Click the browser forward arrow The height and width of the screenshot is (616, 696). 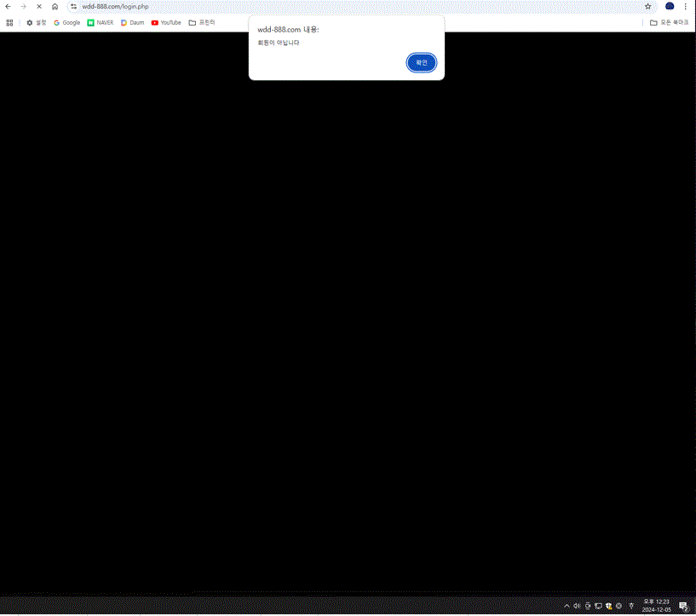click(x=24, y=6)
